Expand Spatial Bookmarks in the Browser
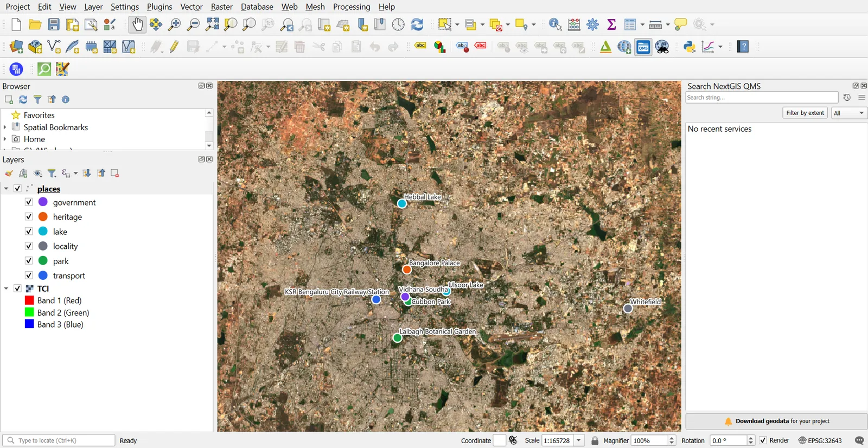This screenshot has width=868, height=448. click(5, 127)
